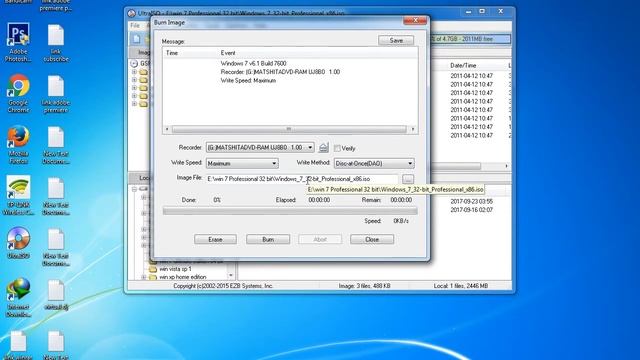This screenshot has width=640, height=360.
Task: Open Internet Download Manager desktop shortcut
Action: pyautogui.click(x=18, y=298)
